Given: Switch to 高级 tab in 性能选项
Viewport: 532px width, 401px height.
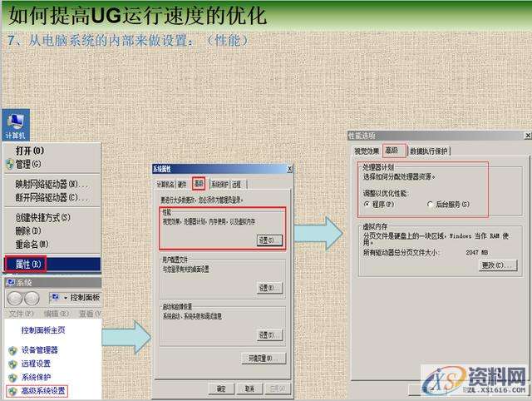Looking at the screenshot, I should click(393, 151).
